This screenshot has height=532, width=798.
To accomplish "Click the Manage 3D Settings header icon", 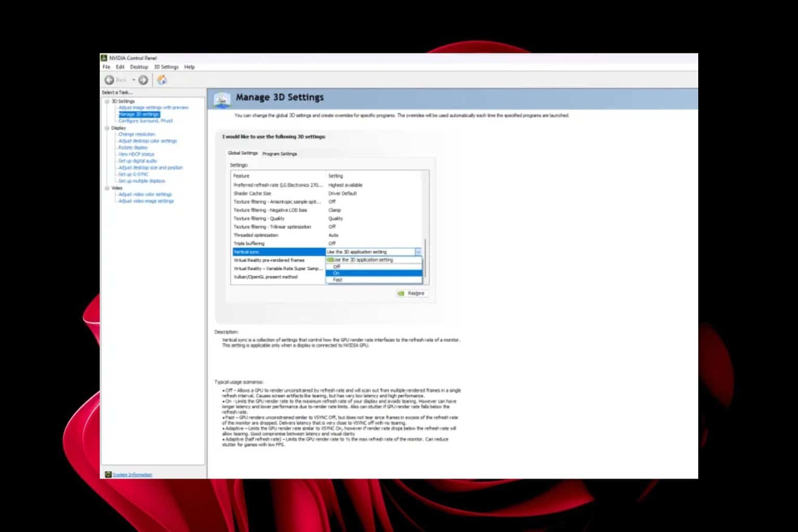I will click(x=222, y=99).
